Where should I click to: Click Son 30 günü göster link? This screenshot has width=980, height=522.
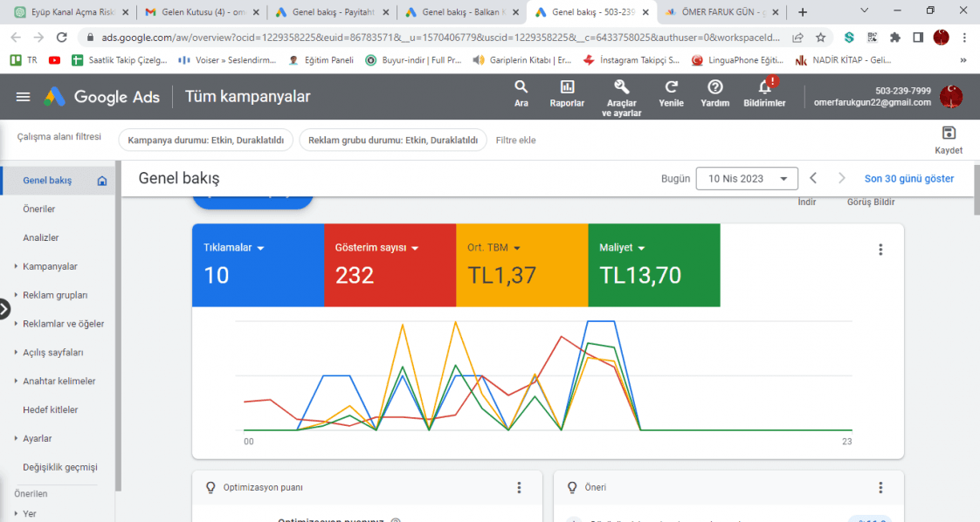(x=909, y=179)
